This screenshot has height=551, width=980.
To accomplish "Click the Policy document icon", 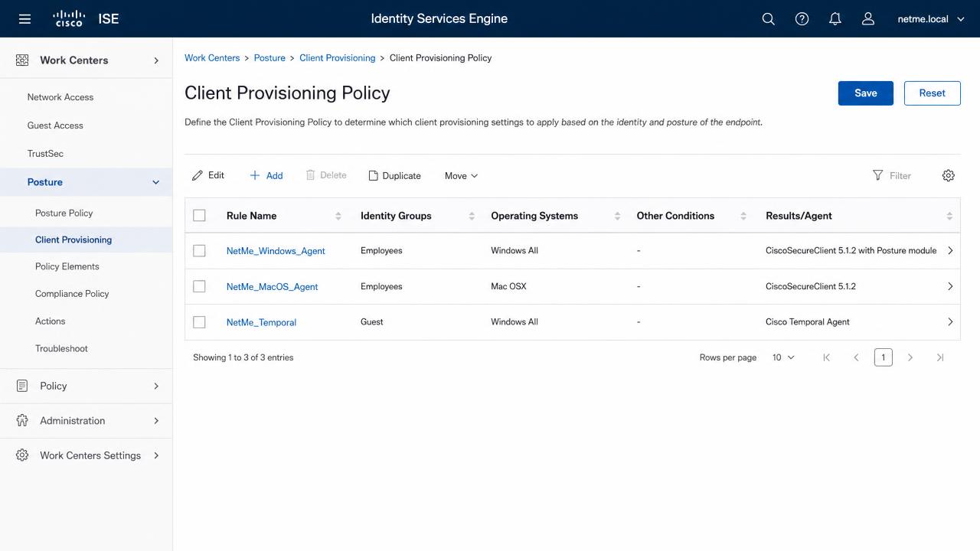I will click(22, 386).
